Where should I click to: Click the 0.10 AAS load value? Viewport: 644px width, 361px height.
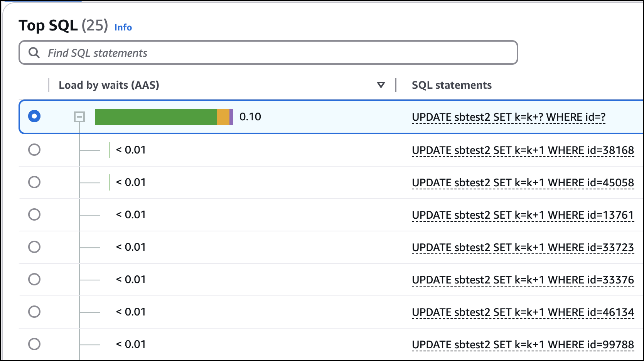pos(250,116)
